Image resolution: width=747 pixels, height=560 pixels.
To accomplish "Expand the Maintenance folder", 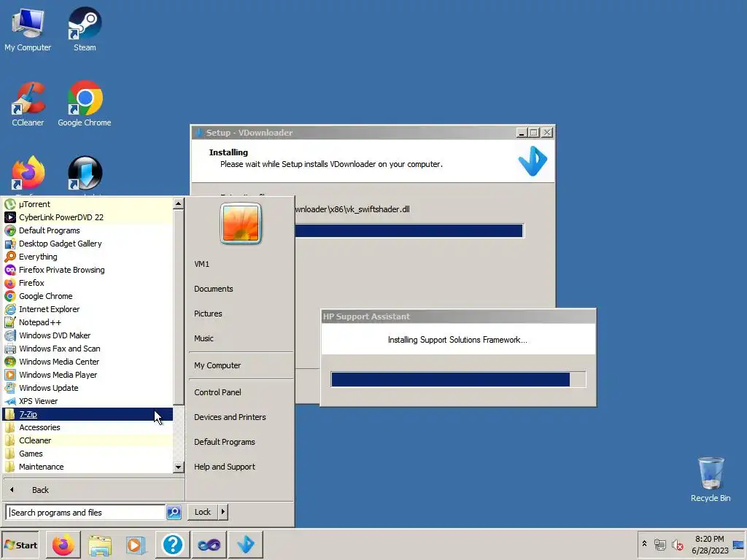I will click(88, 467).
